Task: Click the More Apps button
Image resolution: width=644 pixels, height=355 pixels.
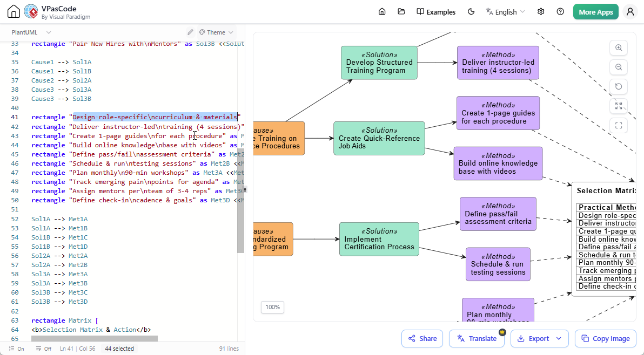Action: pos(595,12)
